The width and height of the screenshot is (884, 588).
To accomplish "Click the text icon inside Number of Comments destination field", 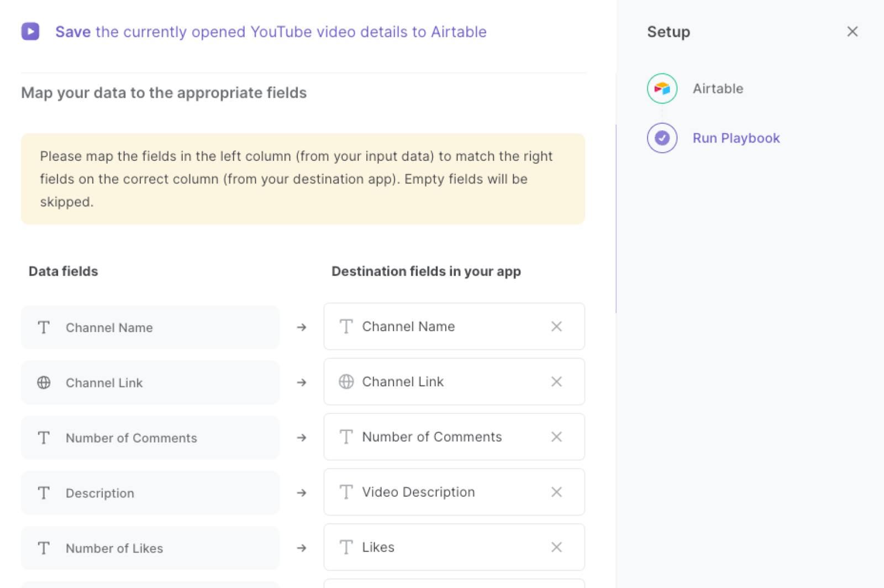I will (346, 437).
